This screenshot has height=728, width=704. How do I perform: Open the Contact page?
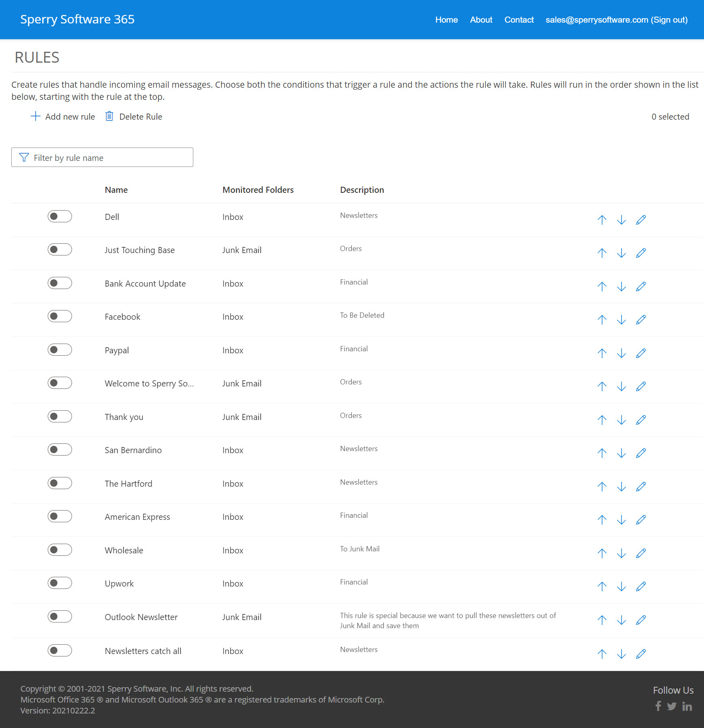[x=519, y=20]
